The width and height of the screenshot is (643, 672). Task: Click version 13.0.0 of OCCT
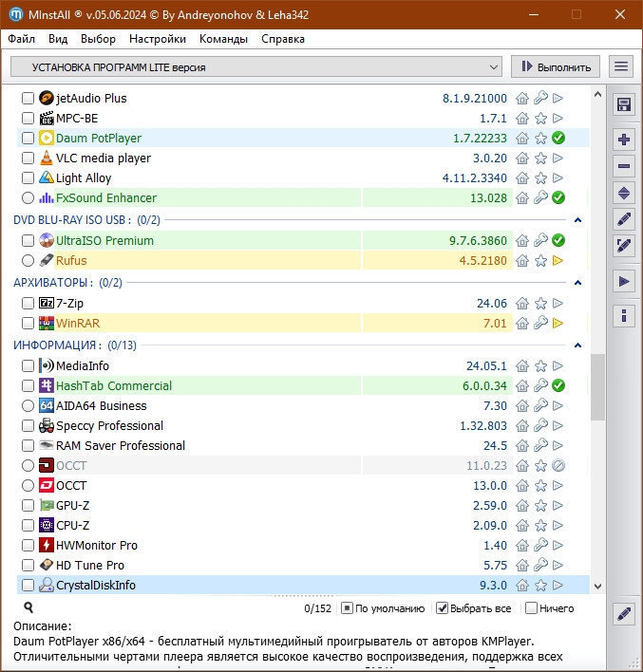pos(490,486)
